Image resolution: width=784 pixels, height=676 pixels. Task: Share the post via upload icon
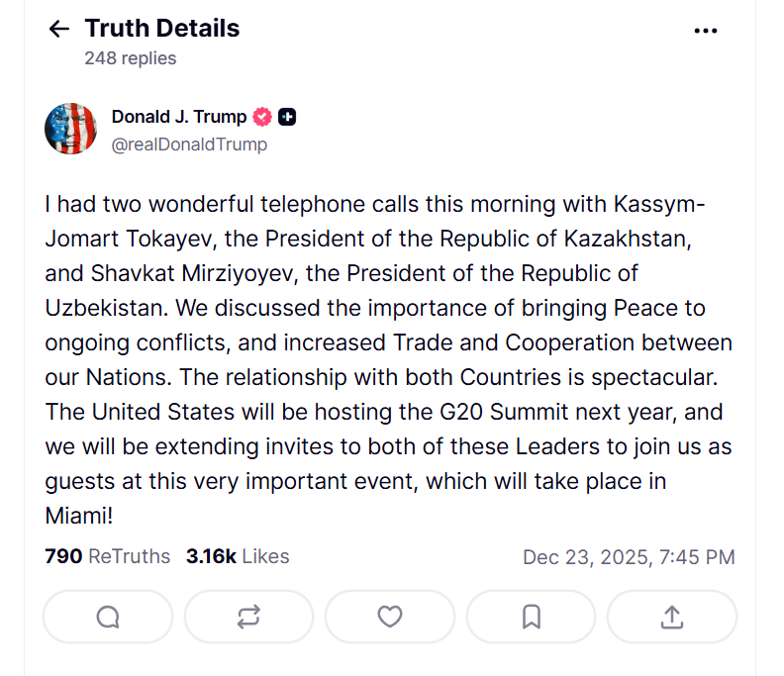point(671,617)
